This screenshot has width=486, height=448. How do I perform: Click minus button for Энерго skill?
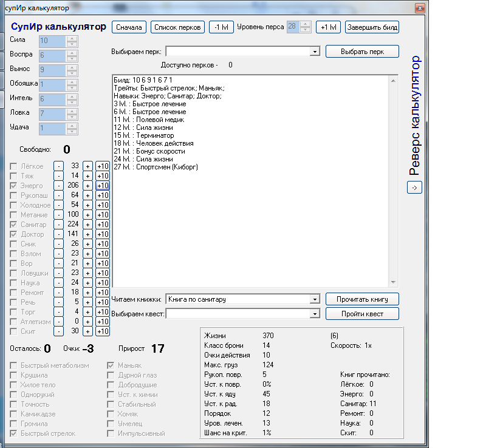(x=58, y=186)
